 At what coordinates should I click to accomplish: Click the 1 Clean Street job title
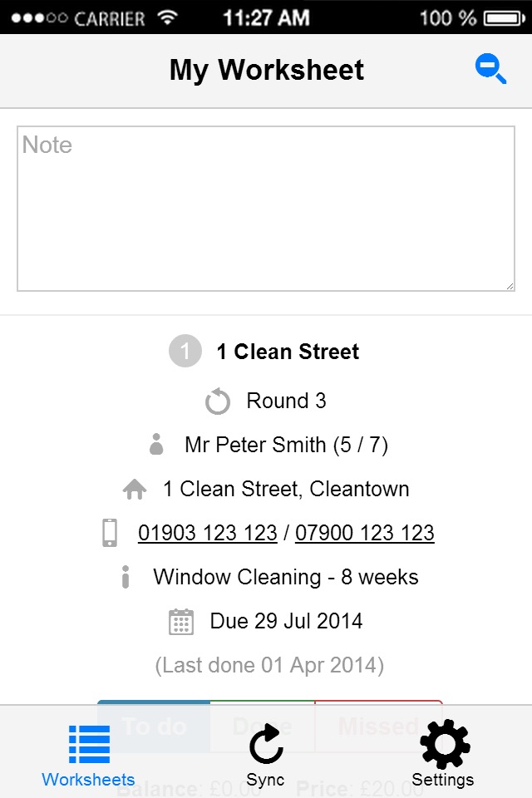point(288,352)
